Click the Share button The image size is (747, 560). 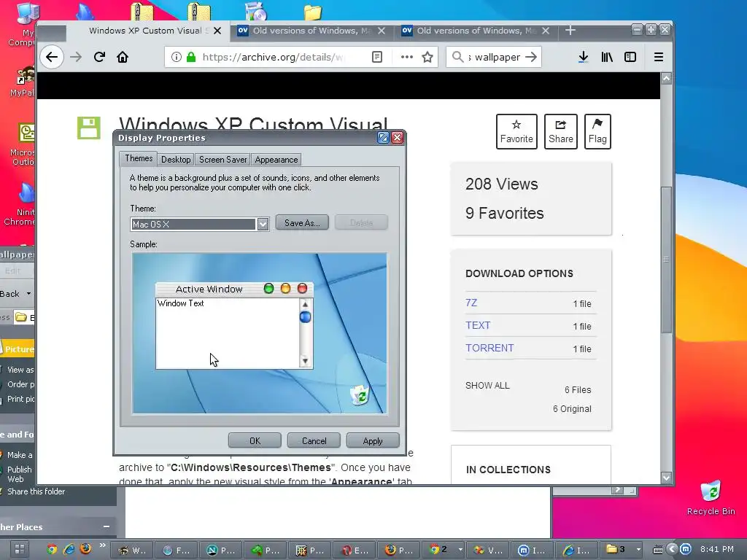(x=561, y=131)
